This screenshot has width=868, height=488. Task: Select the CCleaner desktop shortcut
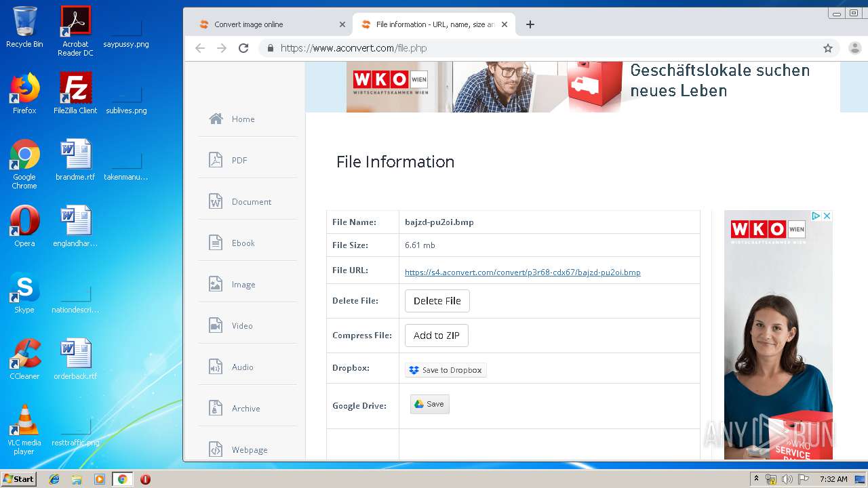pos(24,359)
